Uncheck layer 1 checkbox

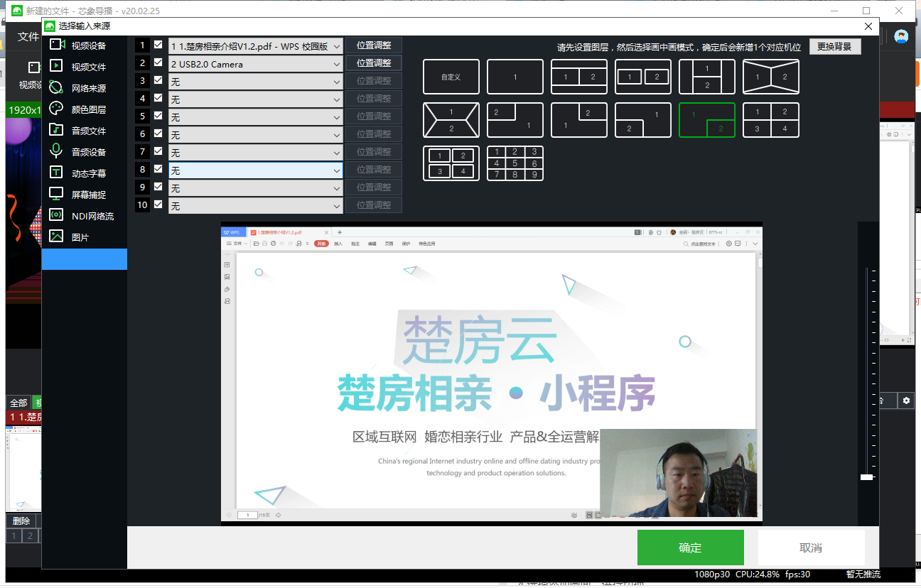tap(158, 45)
